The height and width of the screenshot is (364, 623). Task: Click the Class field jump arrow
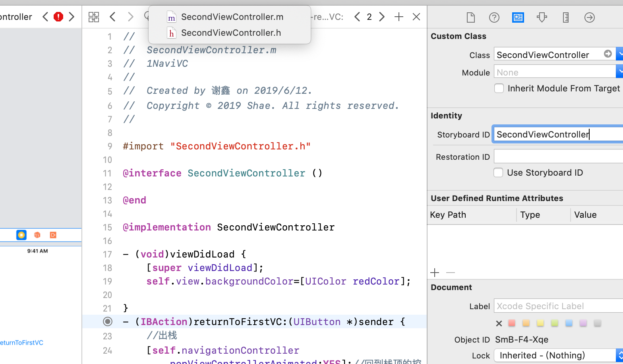coord(608,54)
